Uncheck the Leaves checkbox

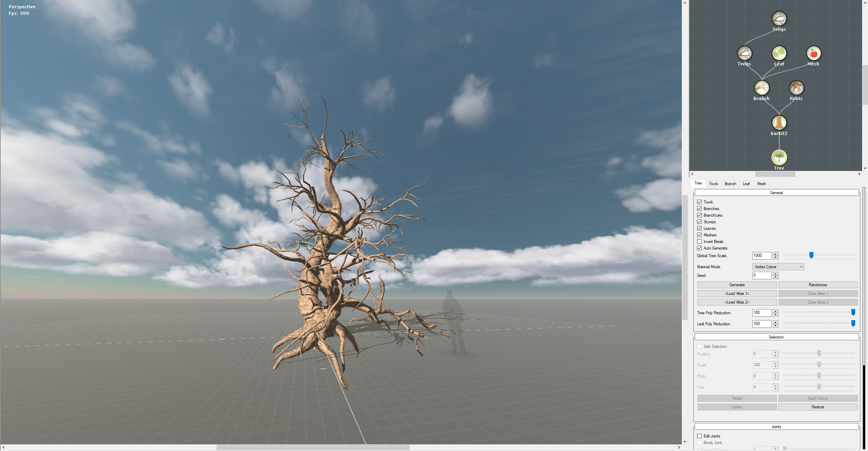point(699,228)
